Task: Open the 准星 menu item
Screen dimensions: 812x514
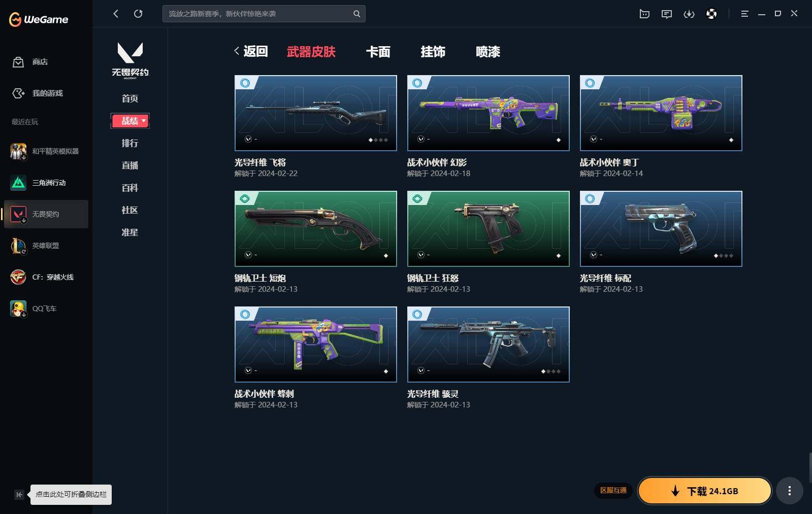Action: pyautogui.click(x=130, y=232)
